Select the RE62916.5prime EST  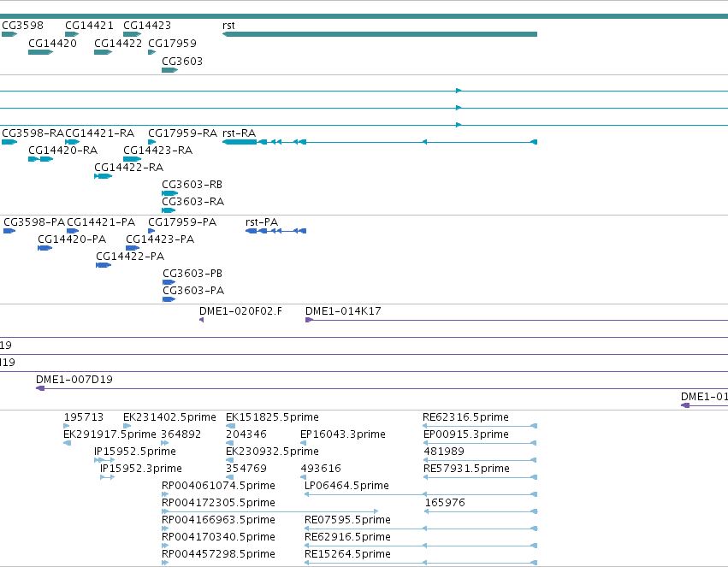click(x=347, y=538)
